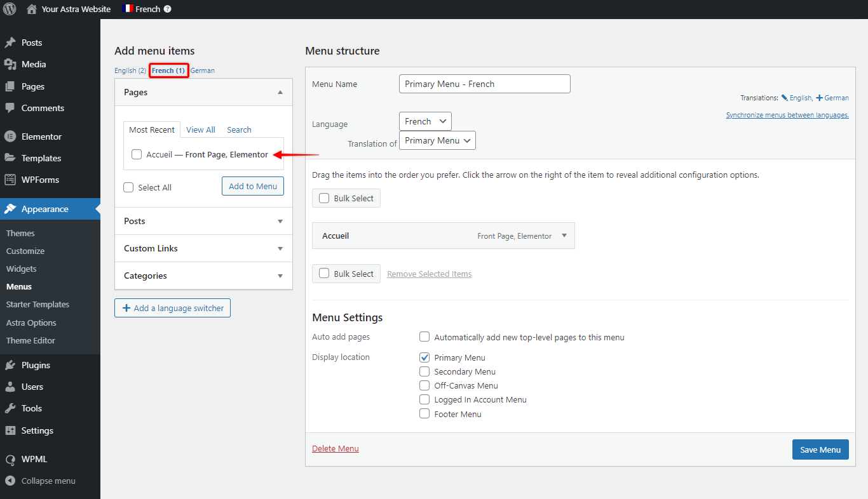The image size is (868, 499).
Task: Click the Plugins plug icon in sidebar
Action: pyautogui.click(x=10, y=365)
